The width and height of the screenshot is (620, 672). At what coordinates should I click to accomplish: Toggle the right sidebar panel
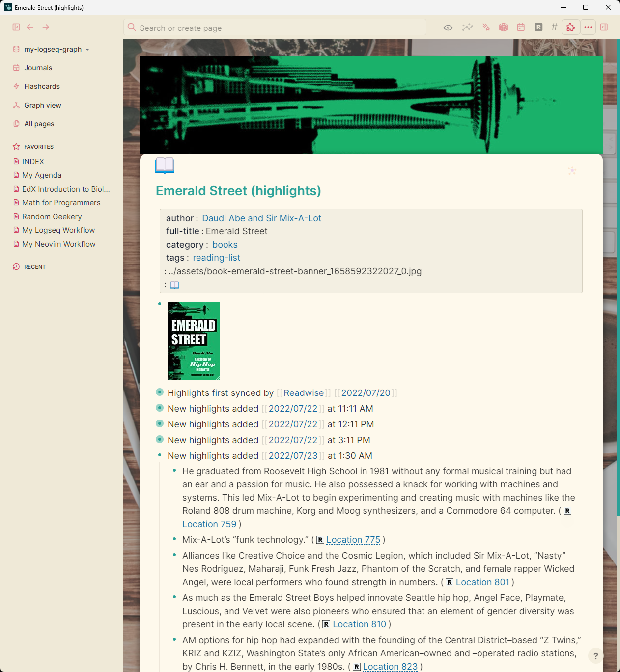pyautogui.click(x=604, y=28)
